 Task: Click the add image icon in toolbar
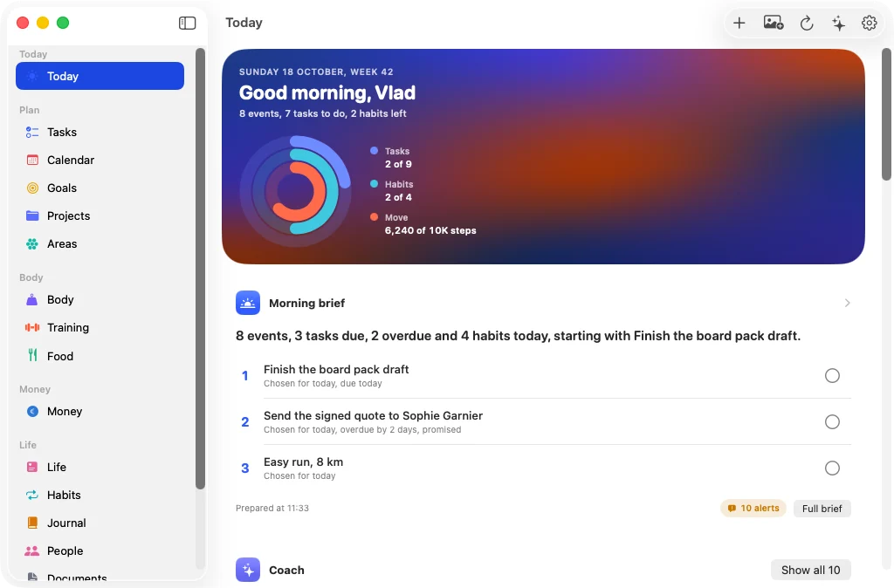pyautogui.click(x=774, y=23)
